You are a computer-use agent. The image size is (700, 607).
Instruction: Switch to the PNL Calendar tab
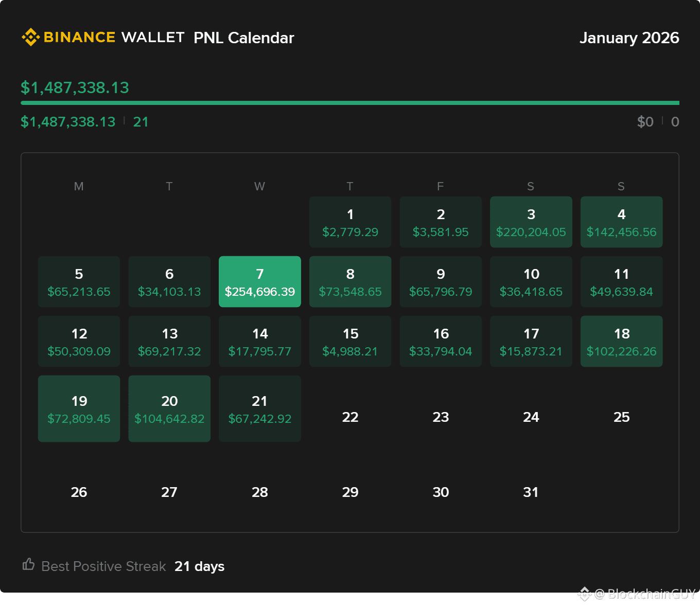pos(243,38)
